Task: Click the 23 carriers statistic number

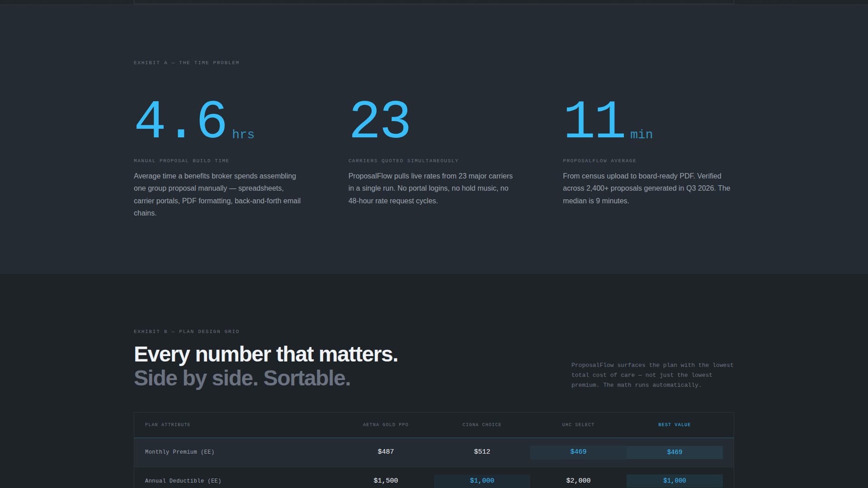Action: [380, 120]
